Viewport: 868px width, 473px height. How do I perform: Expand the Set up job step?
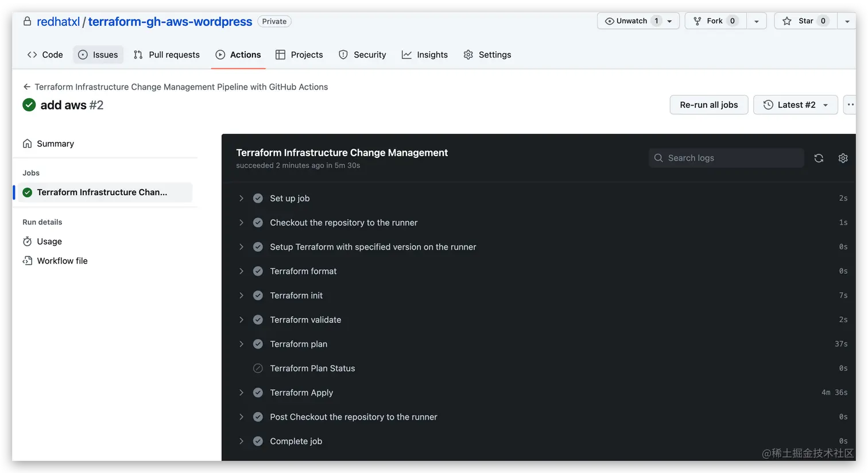pos(241,198)
